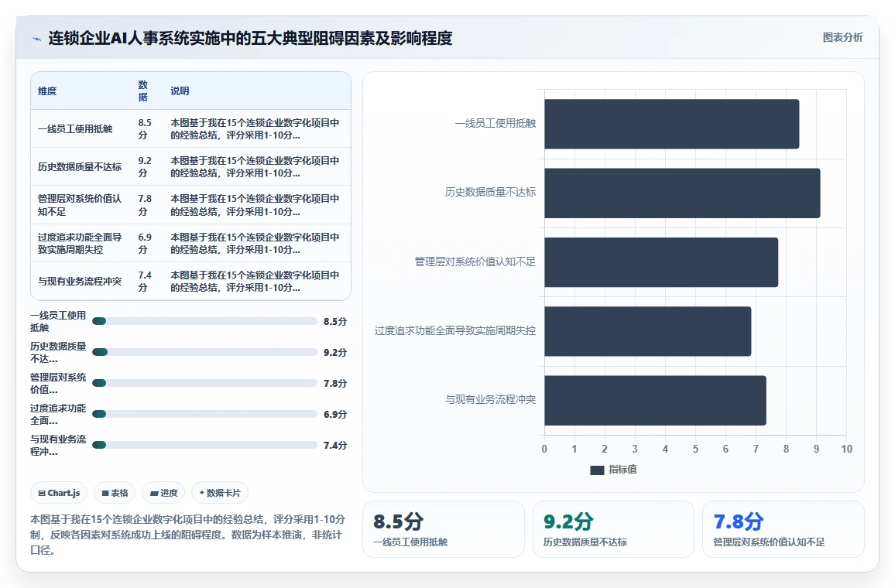Select the Chart.js tag chip

[59, 493]
